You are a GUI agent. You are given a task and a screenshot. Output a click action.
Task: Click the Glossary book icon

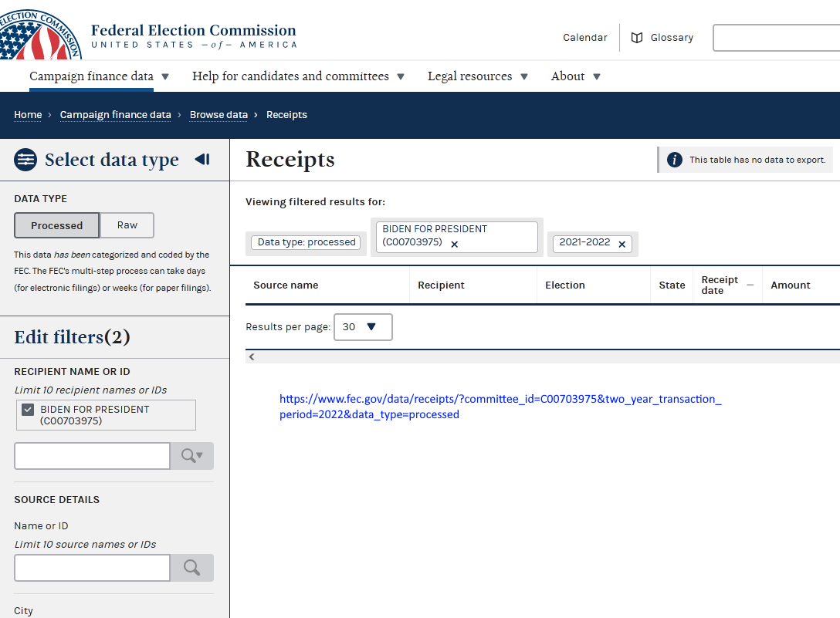pyautogui.click(x=637, y=38)
